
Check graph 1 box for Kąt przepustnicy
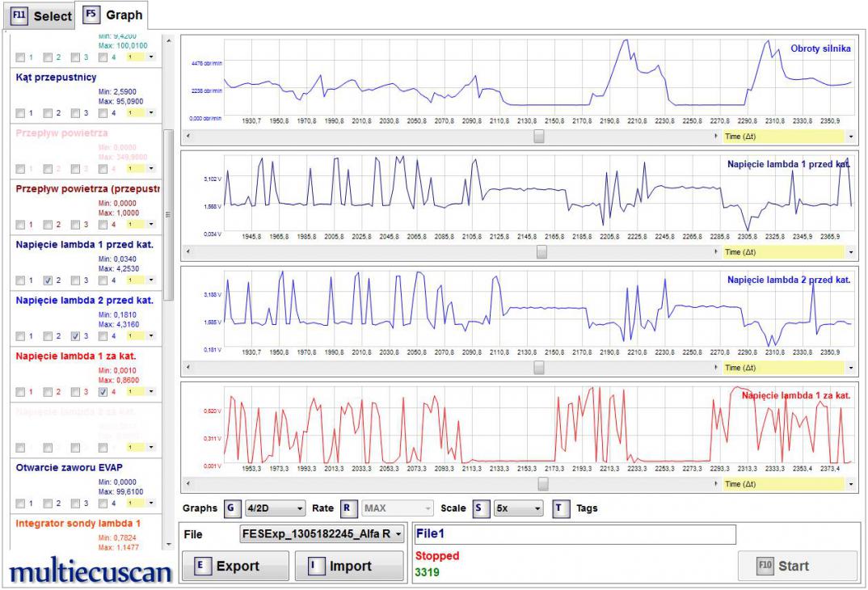coord(21,113)
